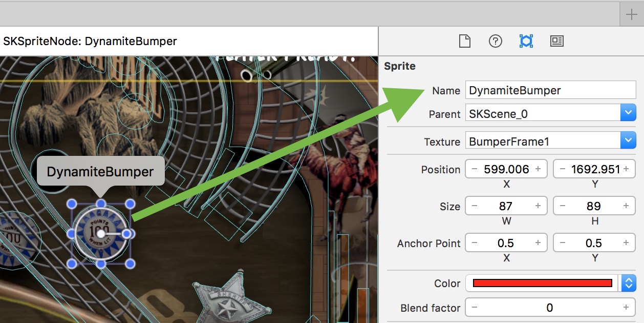644x323 pixels.
Task: Open the Color picker popup chevron
Action: pyautogui.click(x=628, y=283)
